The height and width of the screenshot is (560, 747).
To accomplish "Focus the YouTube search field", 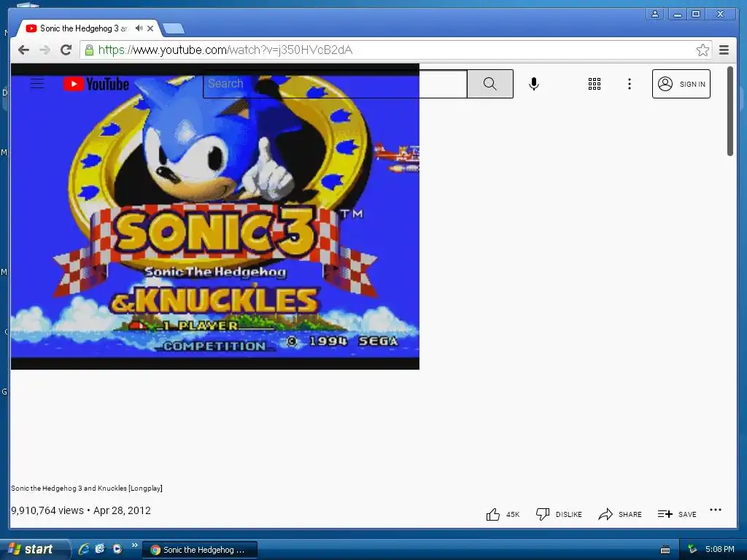I will click(335, 84).
